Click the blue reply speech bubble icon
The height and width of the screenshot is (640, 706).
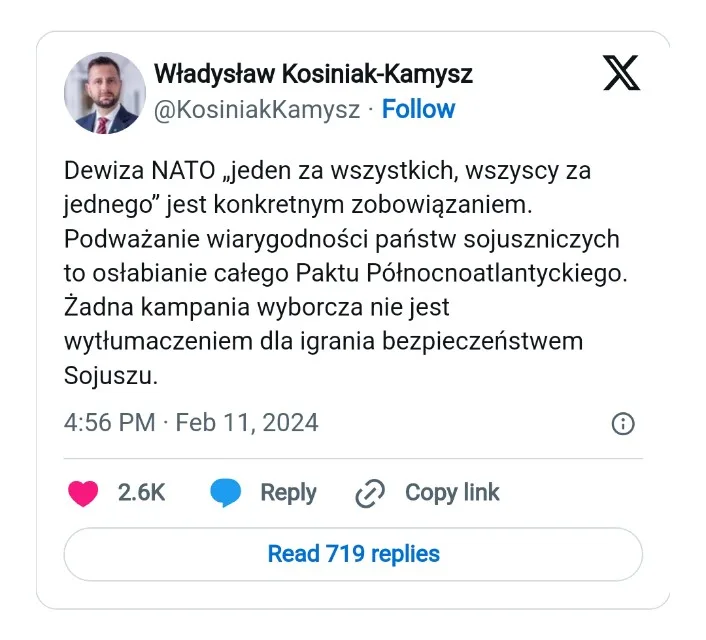pyautogui.click(x=225, y=492)
